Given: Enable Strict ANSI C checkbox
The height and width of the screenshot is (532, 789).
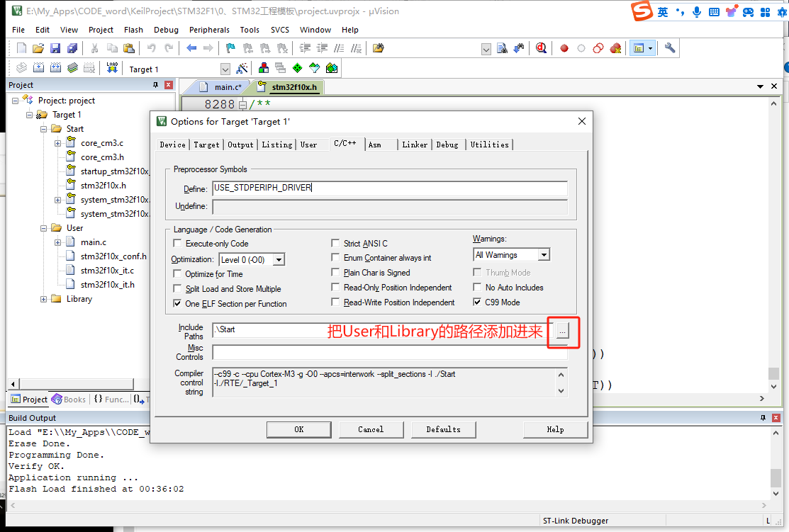Looking at the screenshot, I should tap(335, 244).
